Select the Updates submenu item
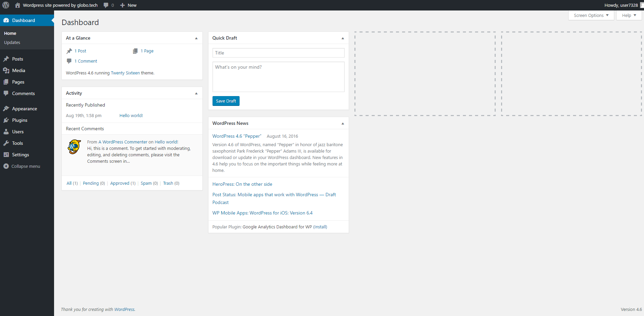The width and height of the screenshot is (644, 316). click(x=12, y=42)
